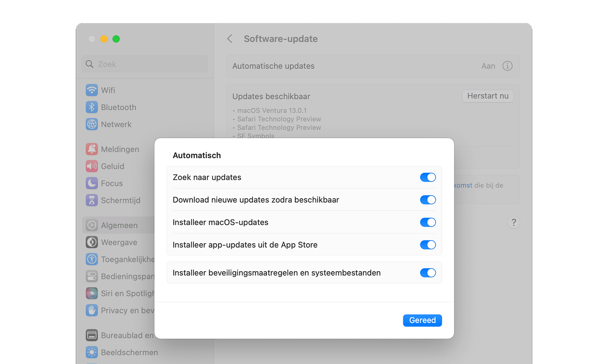Image resolution: width=608 pixels, height=364 pixels.
Task: Select the Netwerk globe icon
Action: coord(92,124)
